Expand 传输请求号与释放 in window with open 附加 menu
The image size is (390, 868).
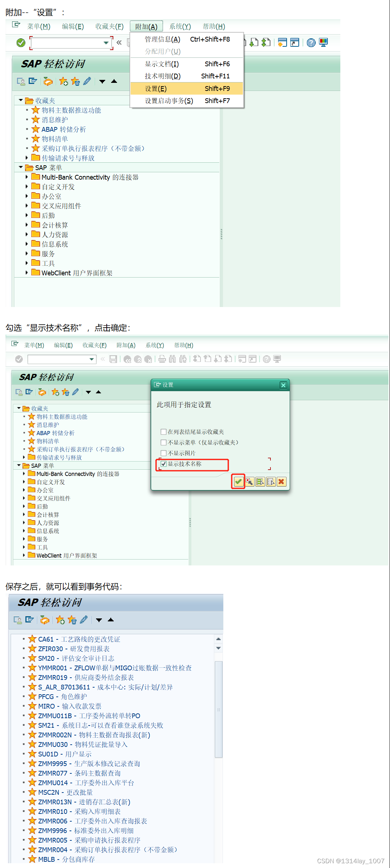click(26, 158)
